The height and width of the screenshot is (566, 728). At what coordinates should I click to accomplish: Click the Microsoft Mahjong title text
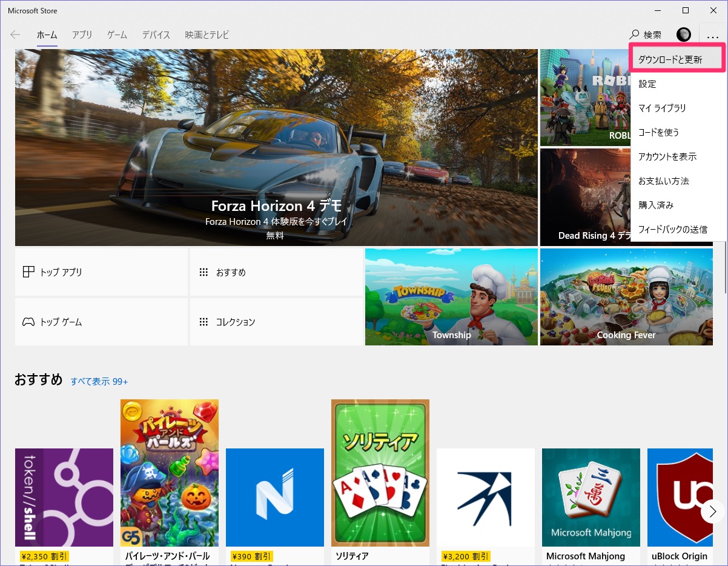click(585, 556)
